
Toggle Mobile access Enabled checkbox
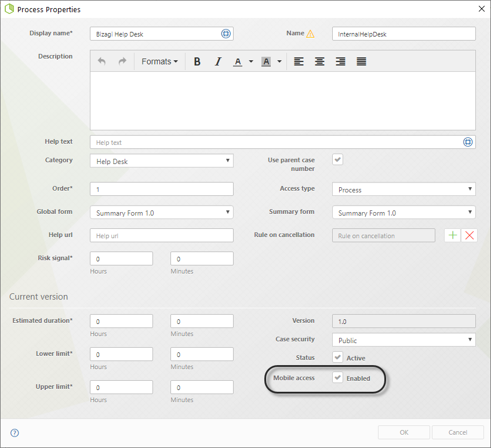pos(337,377)
